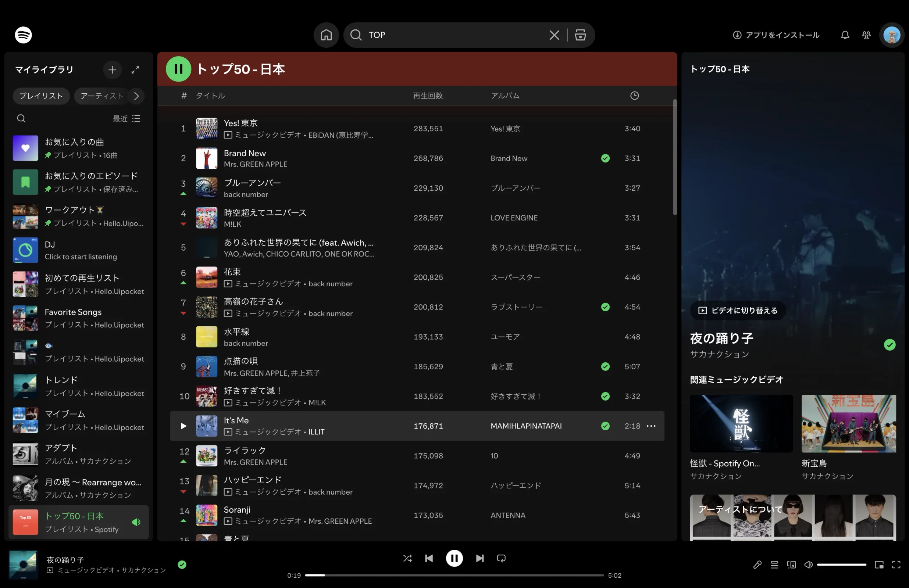909x588 pixels.
Task: Select the アーティスト filter chip
Action: 101,96
